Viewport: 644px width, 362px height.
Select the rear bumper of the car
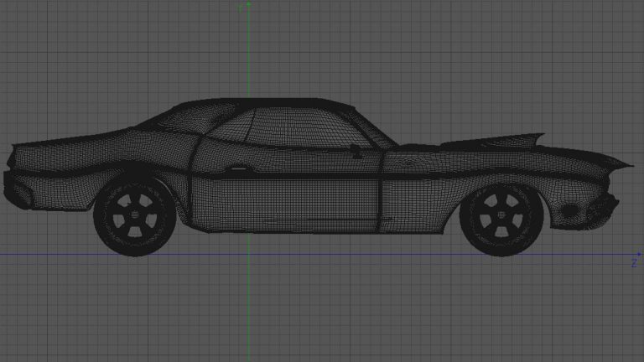click(x=18, y=191)
